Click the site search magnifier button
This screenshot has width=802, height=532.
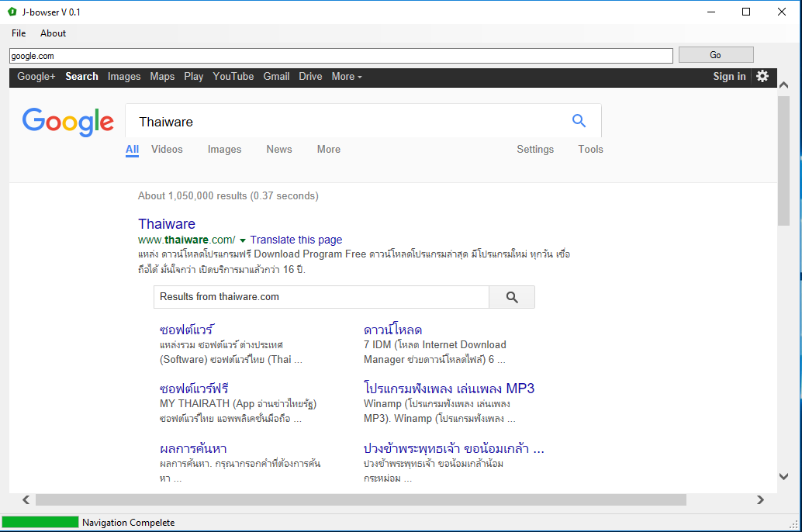(512, 297)
